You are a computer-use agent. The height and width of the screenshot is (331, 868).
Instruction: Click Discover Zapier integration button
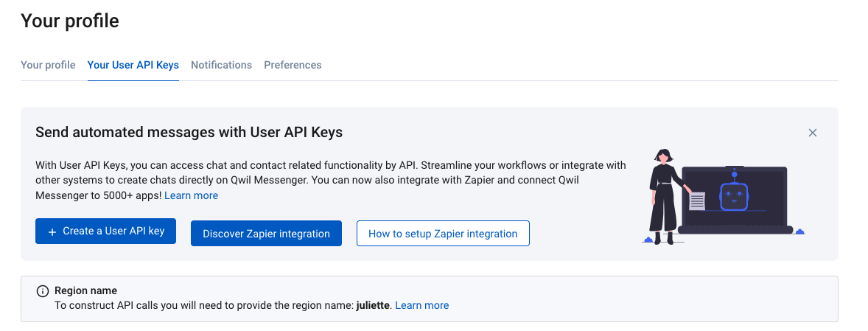(x=266, y=234)
